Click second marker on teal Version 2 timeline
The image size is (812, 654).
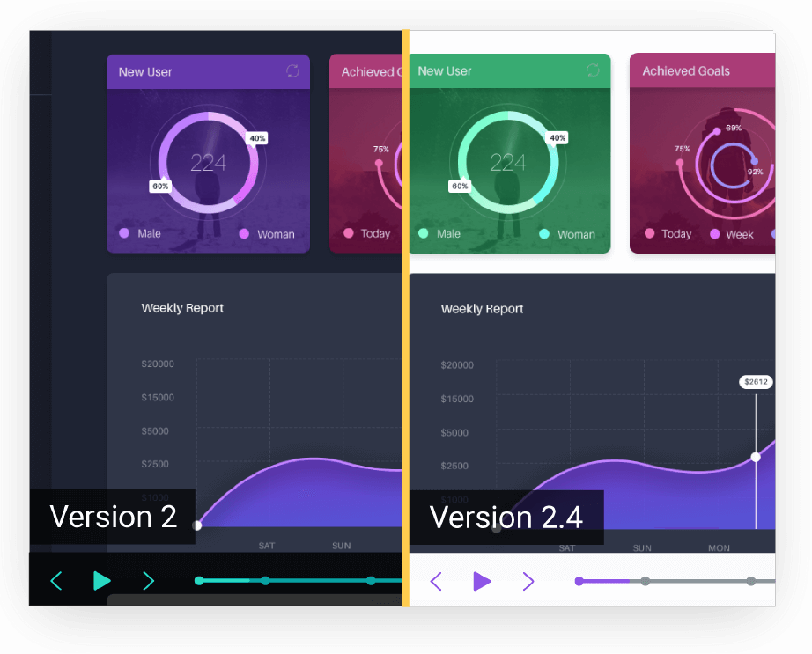(x=265, y=581)
